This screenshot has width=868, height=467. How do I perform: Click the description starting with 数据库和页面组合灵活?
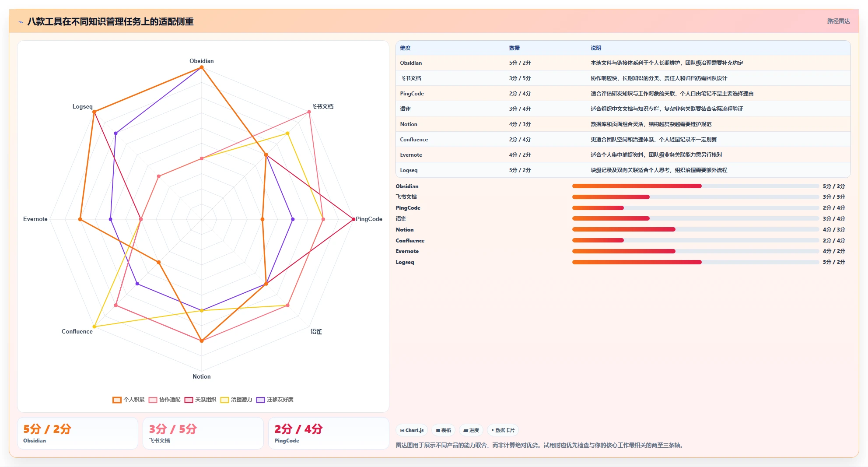pyautogui.click(x=651, y=124)
